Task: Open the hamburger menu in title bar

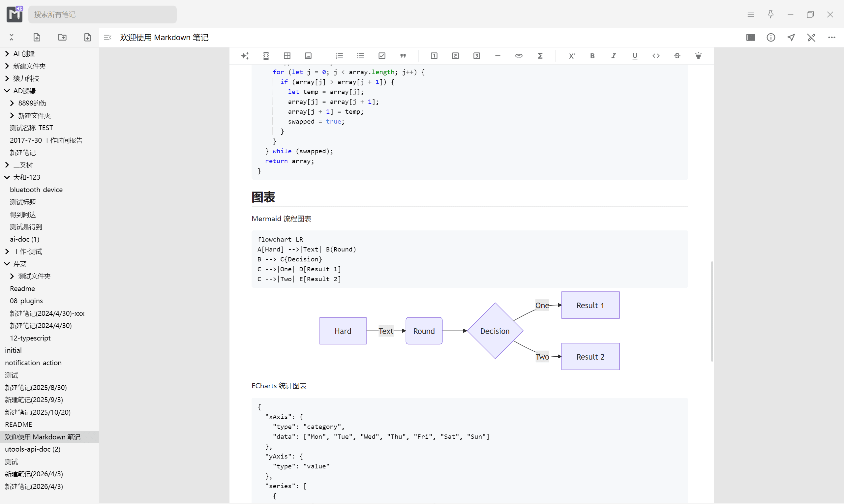Action: (751, 14)
